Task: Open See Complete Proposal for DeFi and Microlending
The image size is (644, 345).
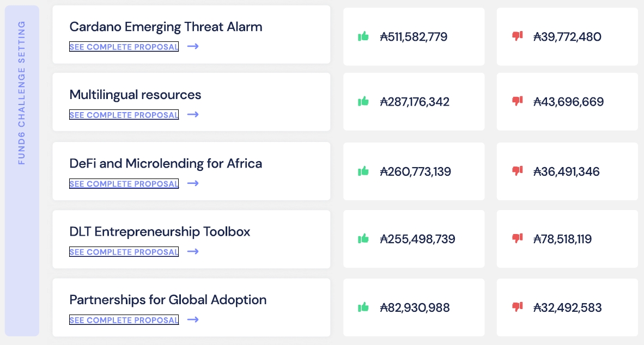Action: coord(124,184)
